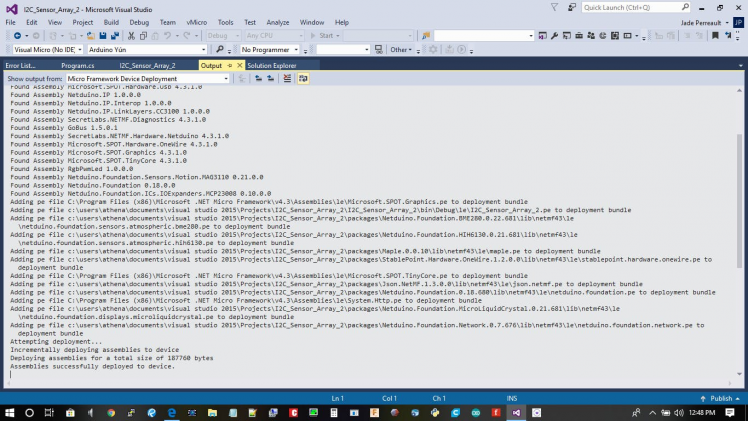Open the vMicro menu
This screenshot has width=748, height=421.
pos(197,21)
